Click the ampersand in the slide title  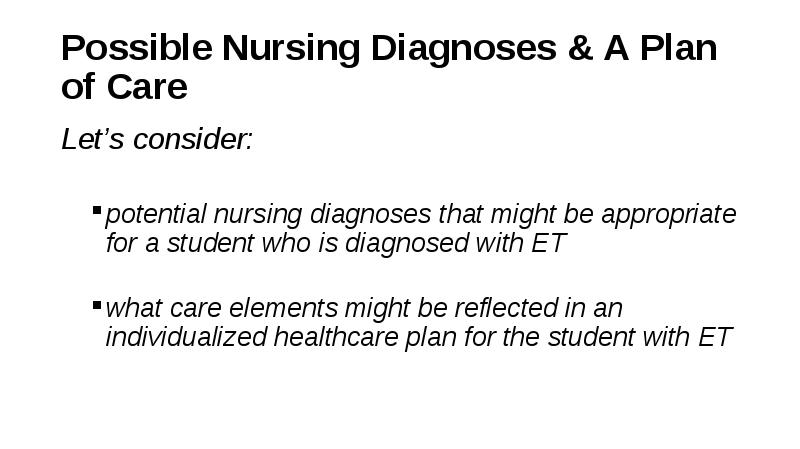(x=580, y=47)
